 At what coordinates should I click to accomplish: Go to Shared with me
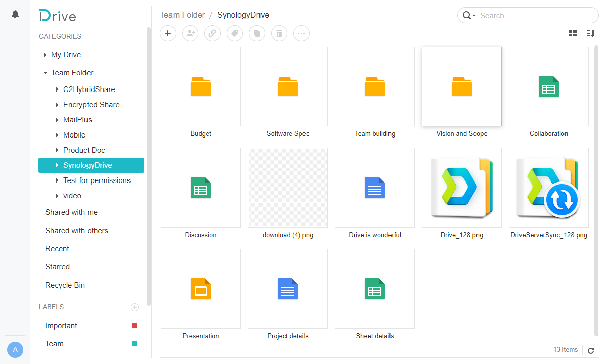point(71,212)
